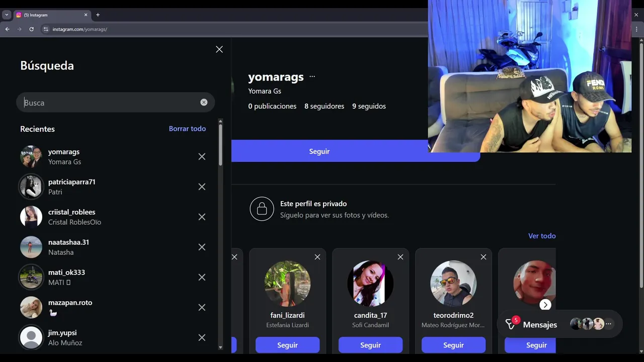Image resolution: width=644 pixels, height=362 pixels.
Task: Click scrollbar up arrow in recents
Action: point(220,121)
